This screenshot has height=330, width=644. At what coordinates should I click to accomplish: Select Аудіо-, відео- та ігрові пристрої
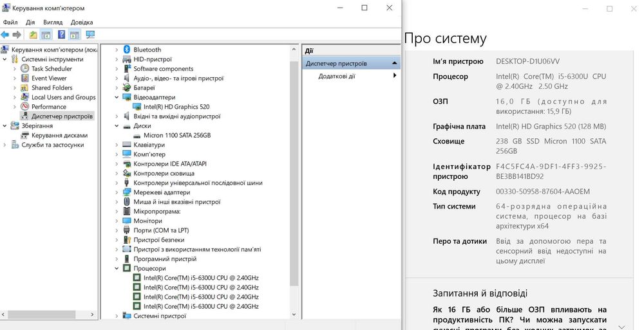tap(178, 78)
